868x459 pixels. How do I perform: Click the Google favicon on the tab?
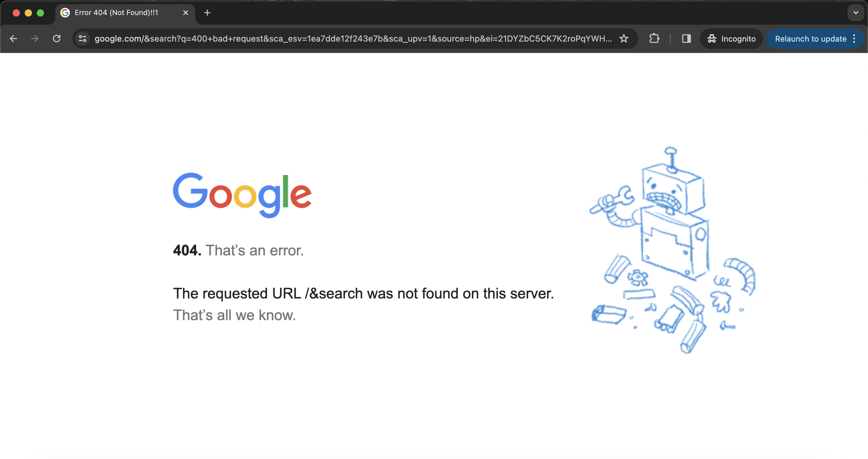tap(65, 13)
